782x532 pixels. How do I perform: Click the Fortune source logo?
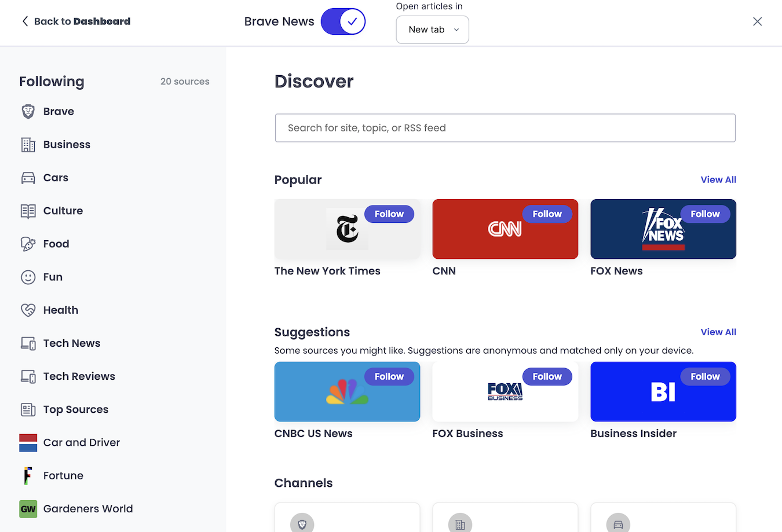coord(28,476)
